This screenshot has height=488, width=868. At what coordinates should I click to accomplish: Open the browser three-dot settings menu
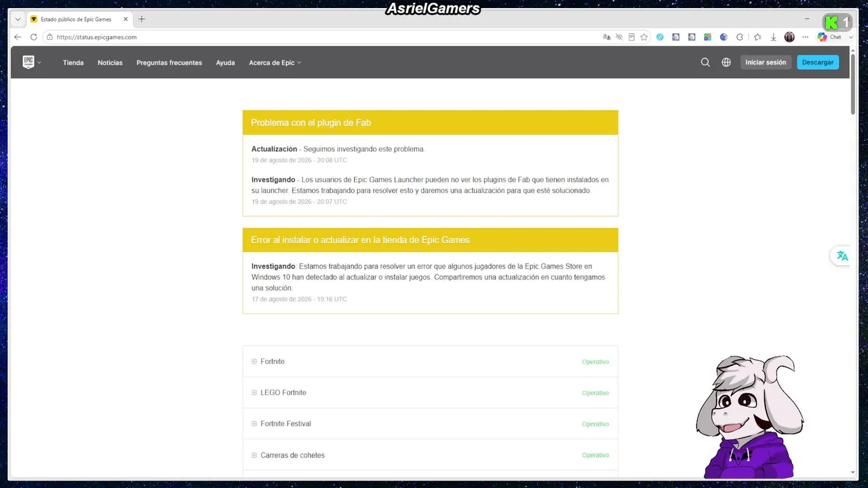(806, 37)
